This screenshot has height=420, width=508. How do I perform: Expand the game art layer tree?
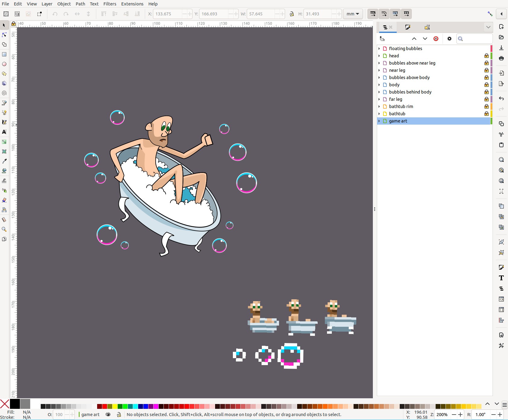[379, 121]
